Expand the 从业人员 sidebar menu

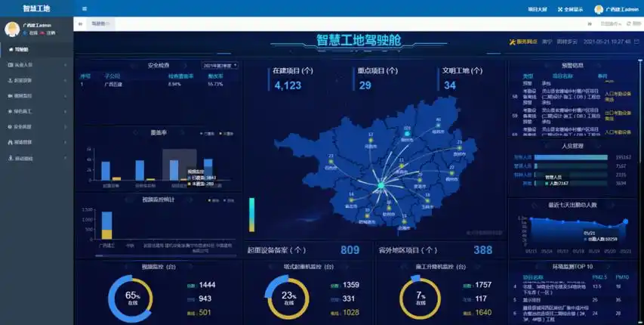pyautogui.click(x=37, y=65)
